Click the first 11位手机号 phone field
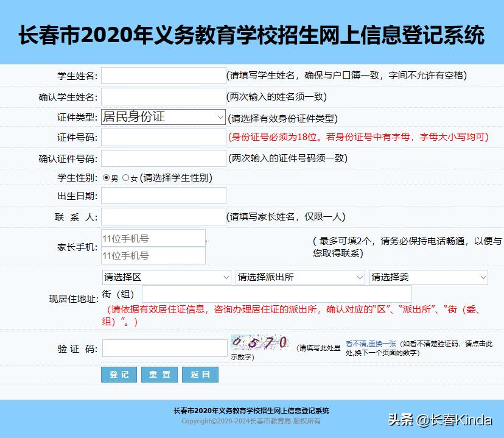The height and width of the screenshot is (438, 504). click(153, 237)
